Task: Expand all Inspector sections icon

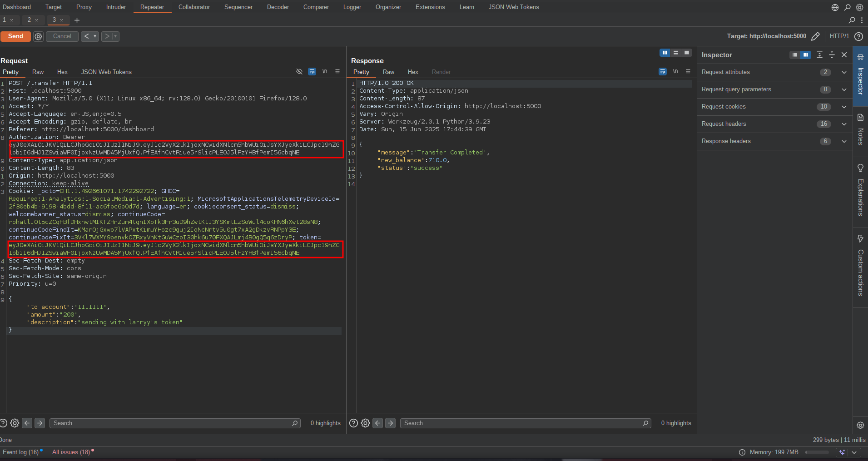Action: point(819,55)
